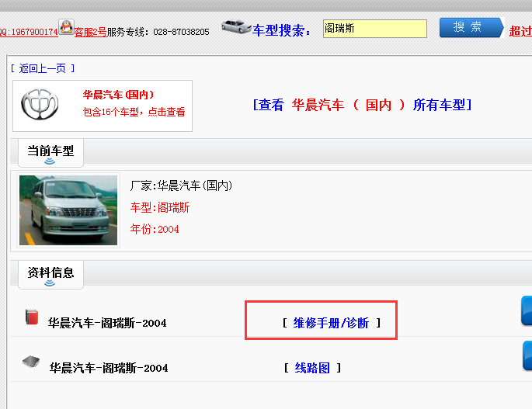Image resolution: width=532 pixels, height=409 pixels.
Task: Open the 返回上一页 link
Action: [x=43, y=68]
